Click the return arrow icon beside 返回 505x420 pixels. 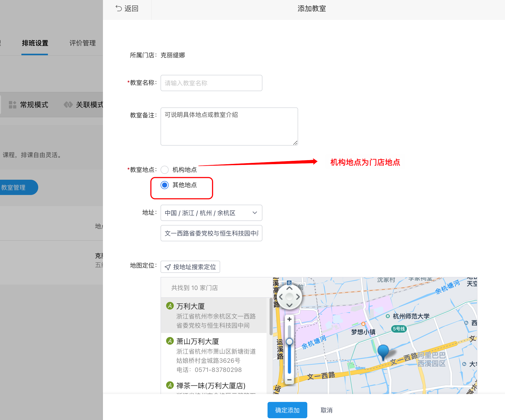pos(119,8)
